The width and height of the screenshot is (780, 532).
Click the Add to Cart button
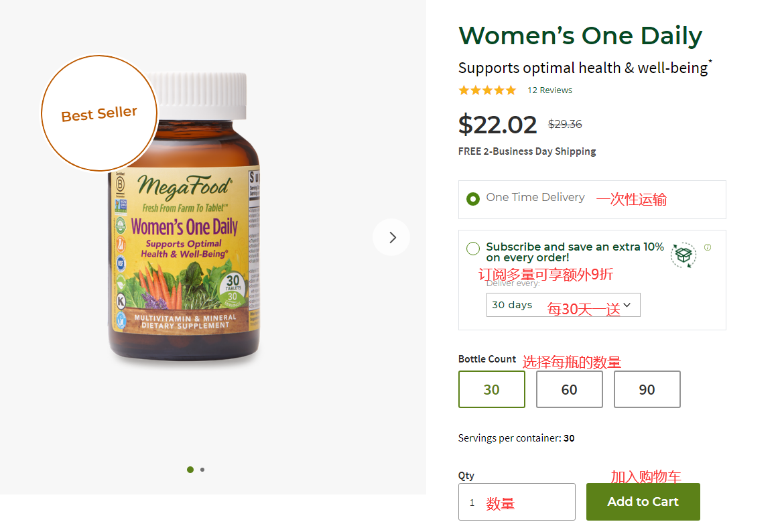643,502
